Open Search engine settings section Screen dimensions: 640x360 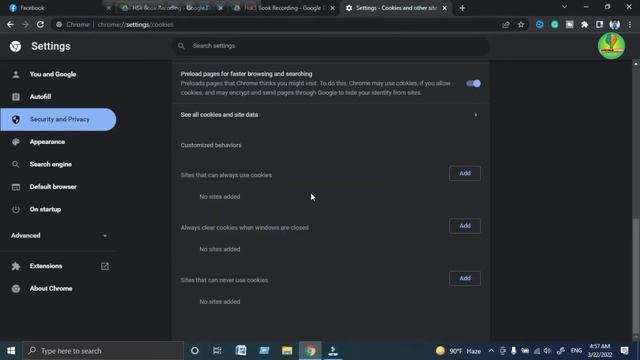pyautogui.click(x=51, y=164)
